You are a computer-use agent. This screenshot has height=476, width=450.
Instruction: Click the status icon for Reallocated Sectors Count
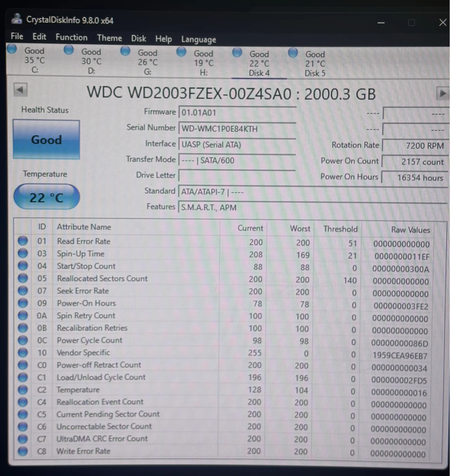click(x=23, y=278)
